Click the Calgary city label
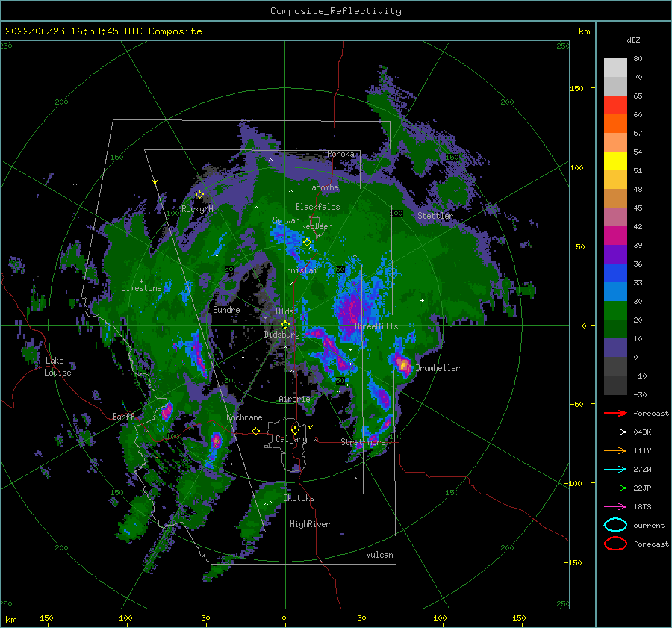672x628 pixels. click(x=291, y=439)
